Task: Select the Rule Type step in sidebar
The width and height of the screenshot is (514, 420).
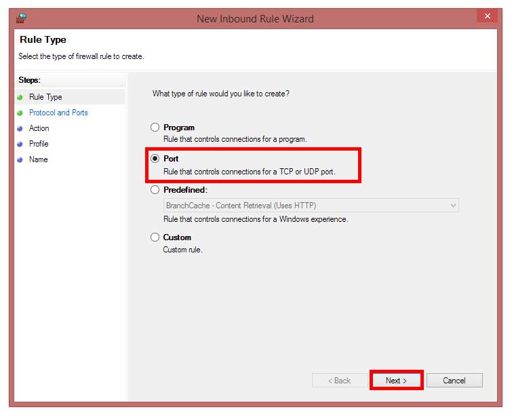Action: tap(45, 97)
